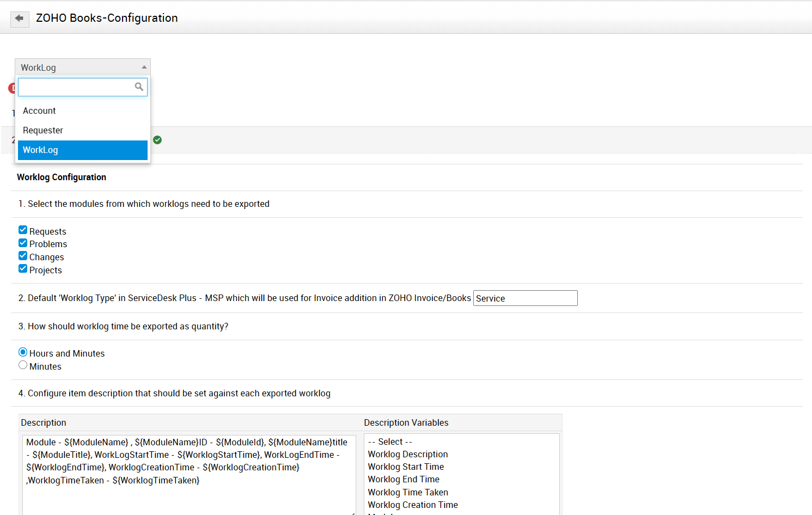Click the back arrow icon
This screenshot has height=515, width=812.
20,19
